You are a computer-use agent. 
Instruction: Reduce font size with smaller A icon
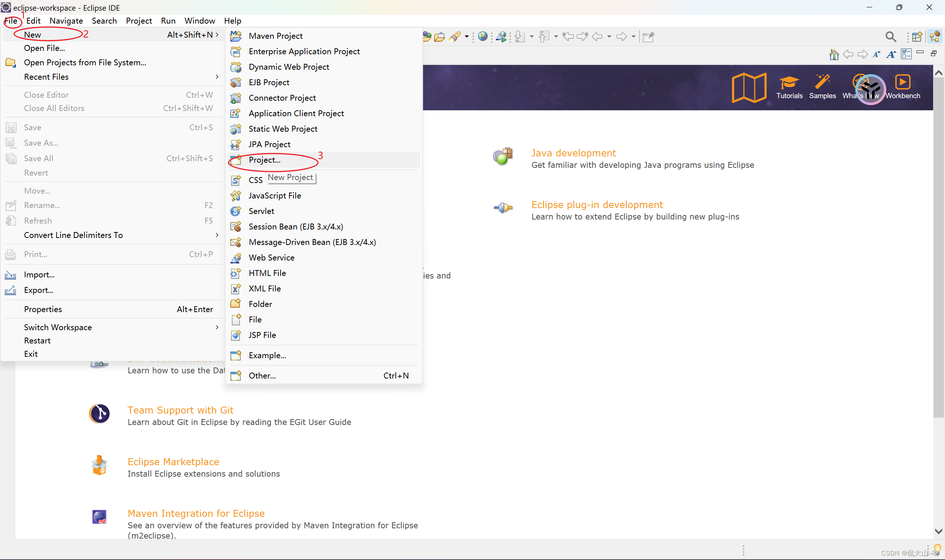tap(876, 55)
